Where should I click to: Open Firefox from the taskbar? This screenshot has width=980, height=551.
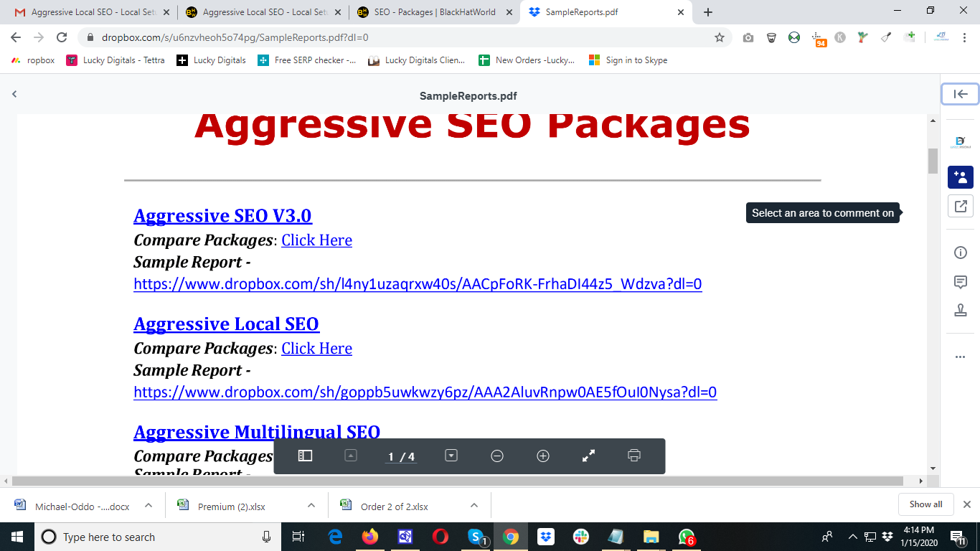tap(369, 537)
